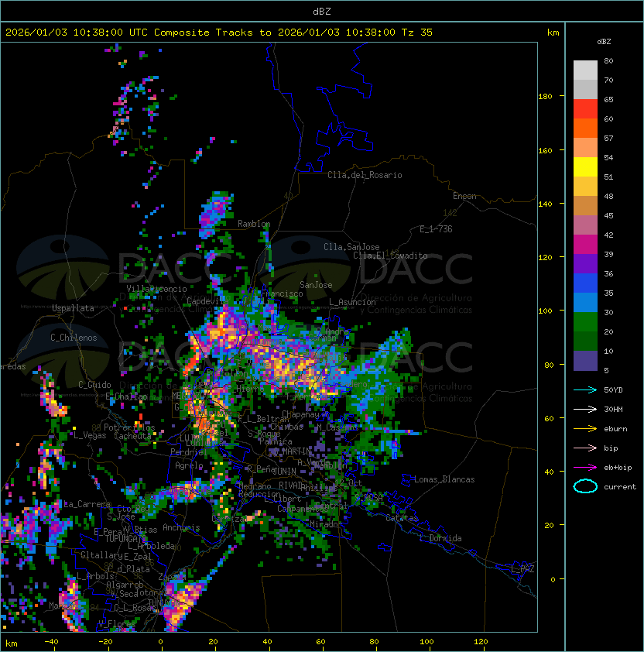This screenshot has height=652, width=644.
Task: Click the dBZ title at top
Action: point(322,11)
